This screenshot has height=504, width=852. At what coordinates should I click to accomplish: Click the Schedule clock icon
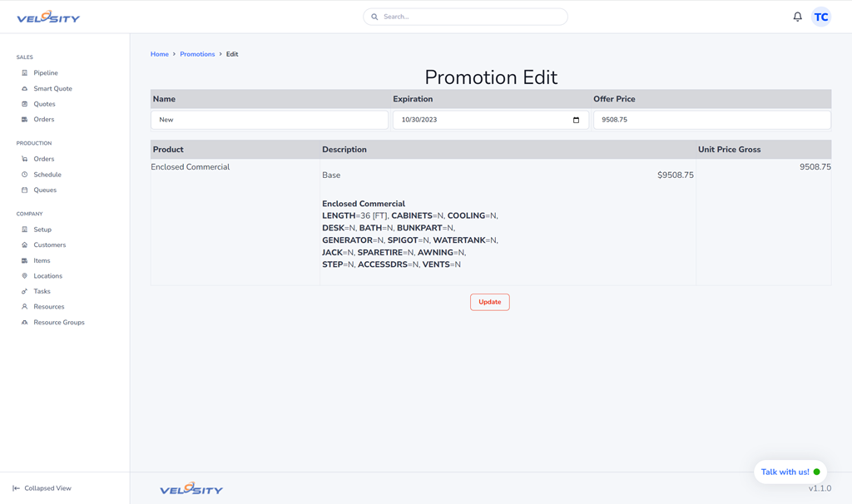click(x=24, y=175)
